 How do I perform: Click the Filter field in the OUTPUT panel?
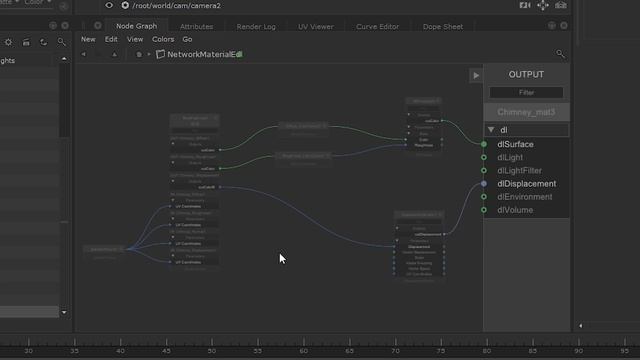(x=526, y=93)
